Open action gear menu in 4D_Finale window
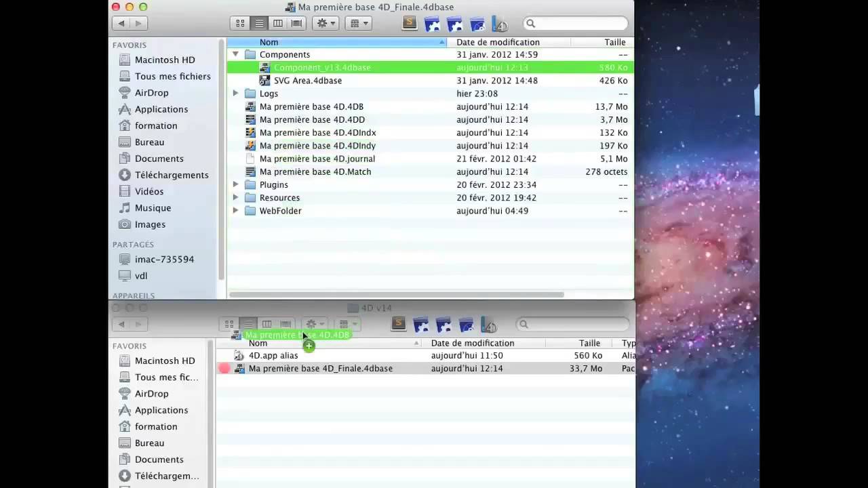Viewport: 868px width, 488px height. (325, 23)
